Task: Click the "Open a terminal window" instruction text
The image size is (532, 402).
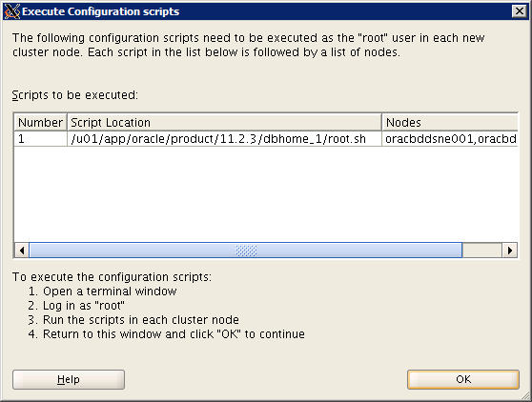Action: (x=110, y=291)
